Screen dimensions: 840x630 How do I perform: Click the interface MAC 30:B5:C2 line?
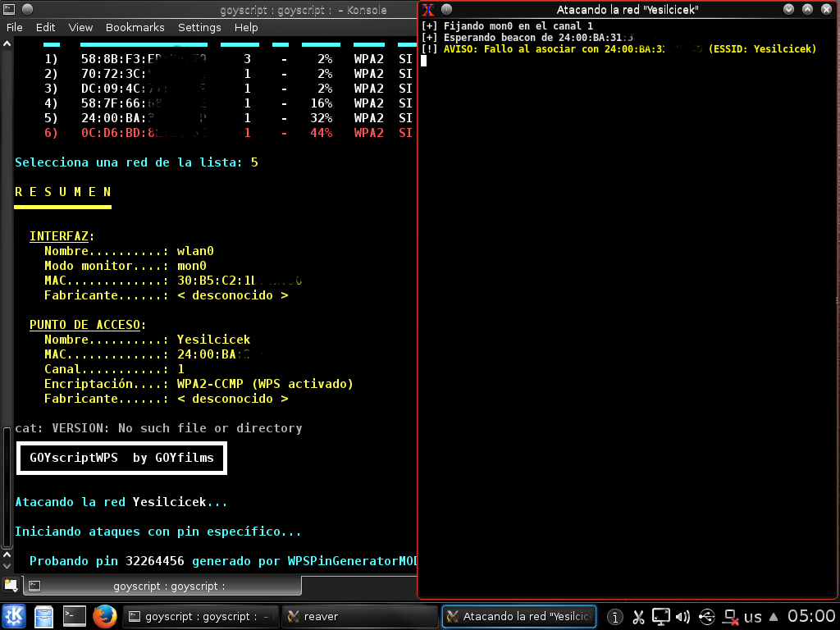coord(173,281)
